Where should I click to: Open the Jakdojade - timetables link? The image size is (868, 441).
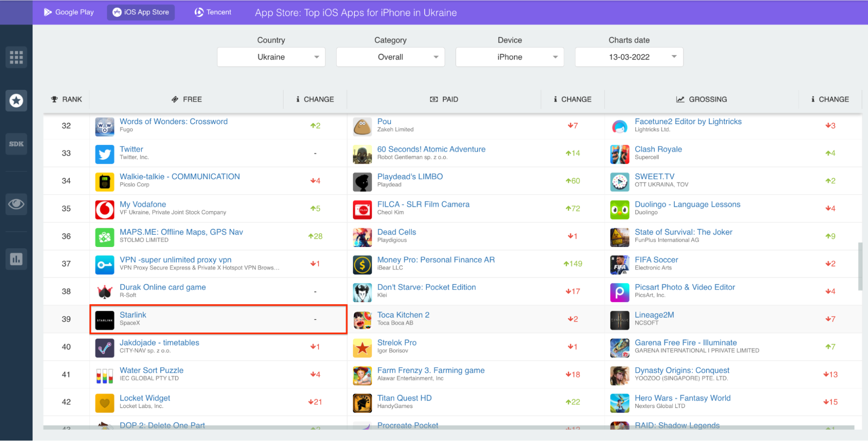pyautogui.click(x=159, y=343)
